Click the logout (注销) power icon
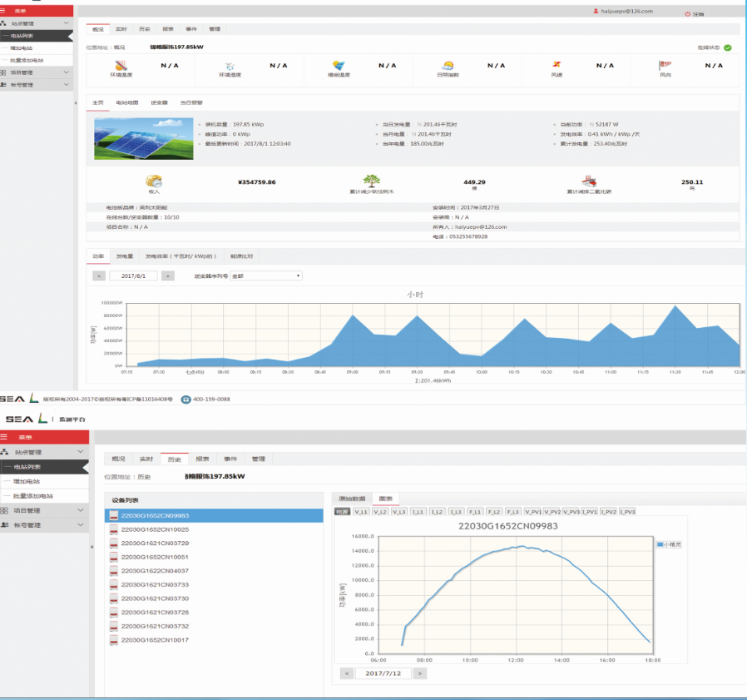Image resolution: width=747 pixels, height=700 pixels. click(687, 13)
